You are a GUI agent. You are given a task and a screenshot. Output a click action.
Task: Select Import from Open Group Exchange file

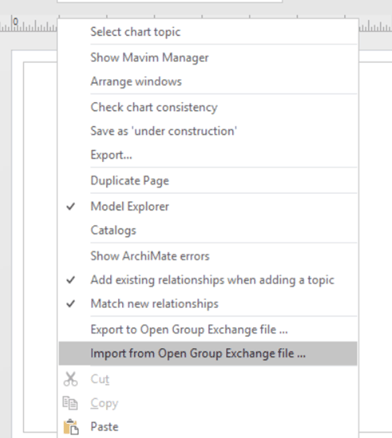[x=198, y=353]
